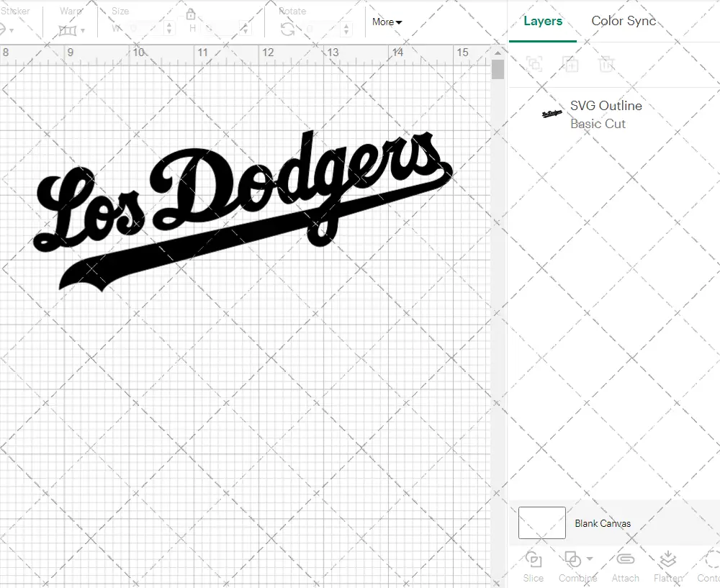Open the More dropdown menu
720x588 pixels.
387,22
